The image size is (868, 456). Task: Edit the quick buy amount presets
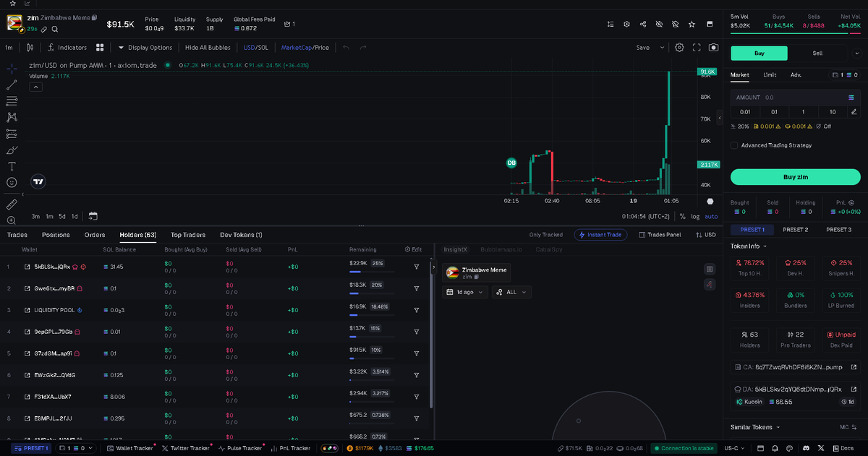pyautogui.click(x=854, y=112)
